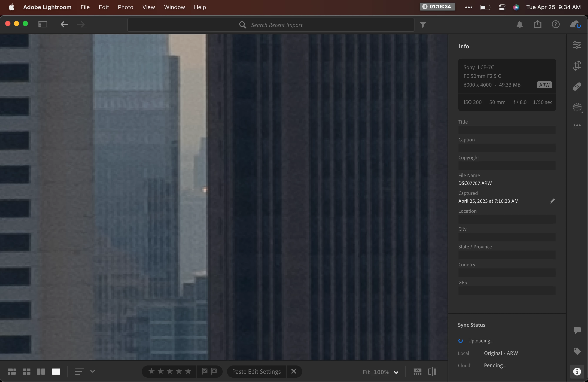The image size is (588, 382).
Task: Expand the three-dots more options
Action: tap(577, 125)
